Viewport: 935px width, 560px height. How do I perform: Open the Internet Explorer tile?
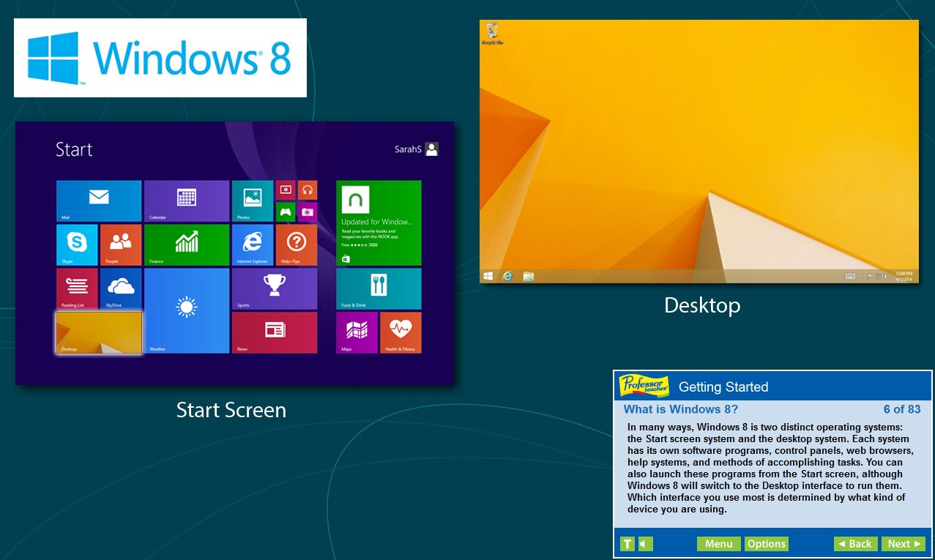tap(253, 244)
